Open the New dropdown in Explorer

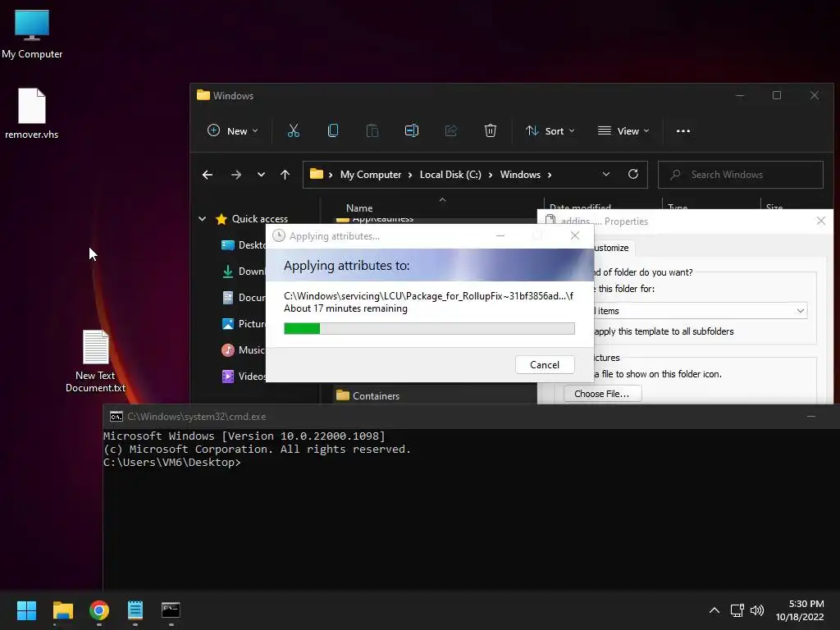click(232, 130)
